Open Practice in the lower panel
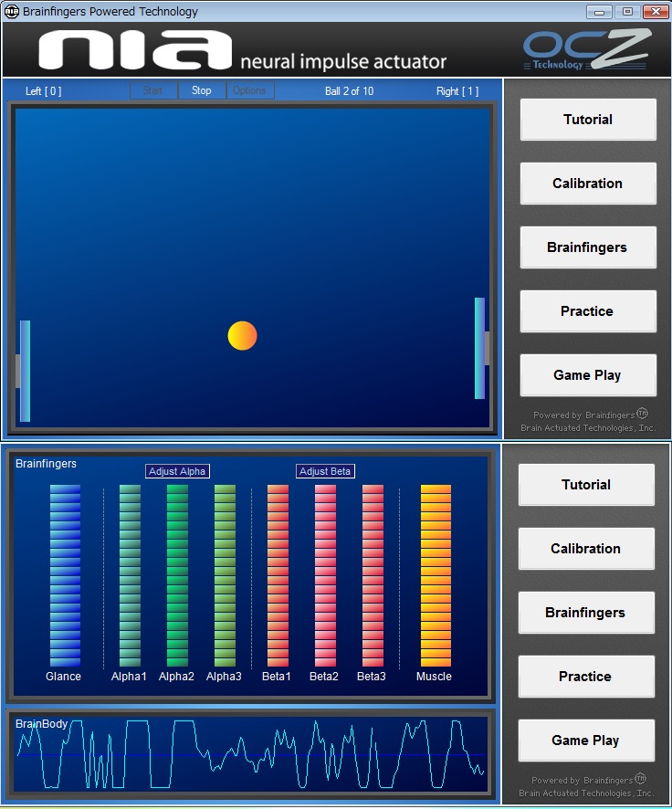The image size is (672, 809). click(586, 677)
